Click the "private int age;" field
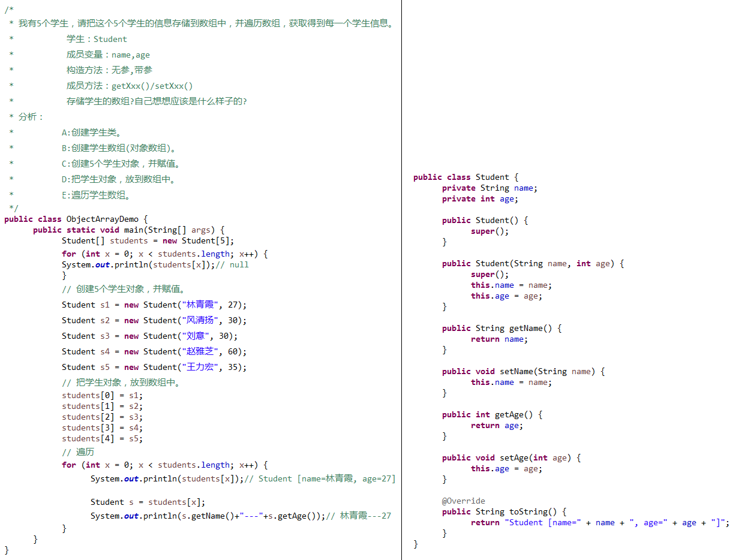This screenshot has width=733, height=560. coord(480,198)
